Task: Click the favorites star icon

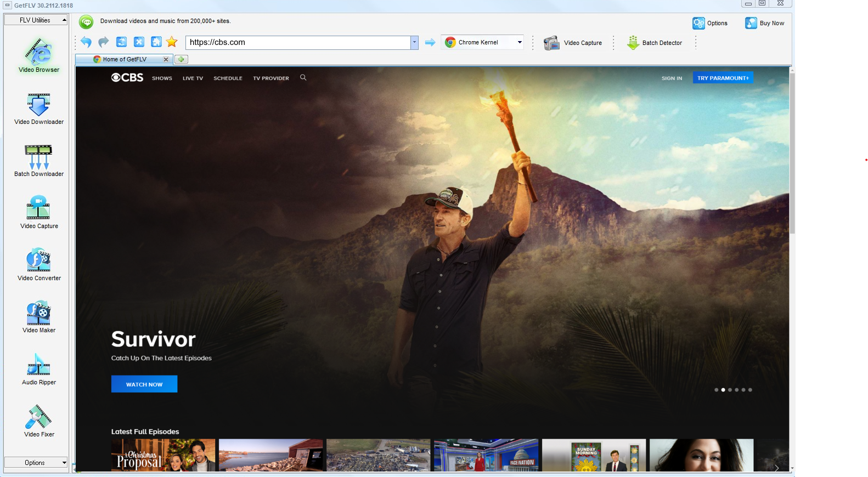Action: pos(172,42)
